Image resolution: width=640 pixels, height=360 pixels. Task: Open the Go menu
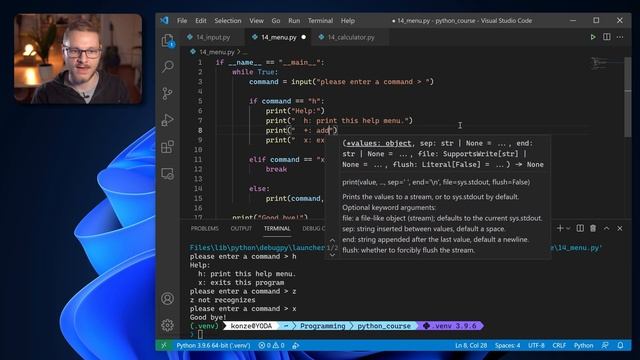click(x=276, y=20)
